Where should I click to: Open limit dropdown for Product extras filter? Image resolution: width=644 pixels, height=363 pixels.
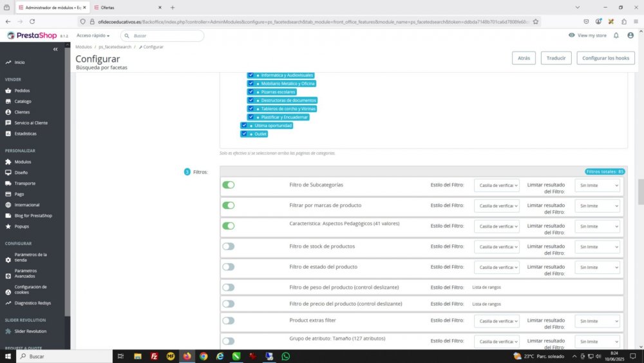tap(597, 321)
